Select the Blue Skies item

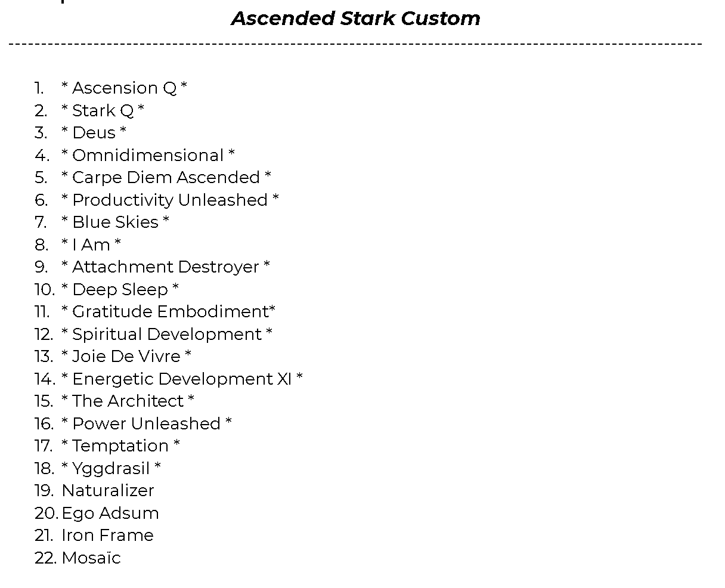coord(115,222)
